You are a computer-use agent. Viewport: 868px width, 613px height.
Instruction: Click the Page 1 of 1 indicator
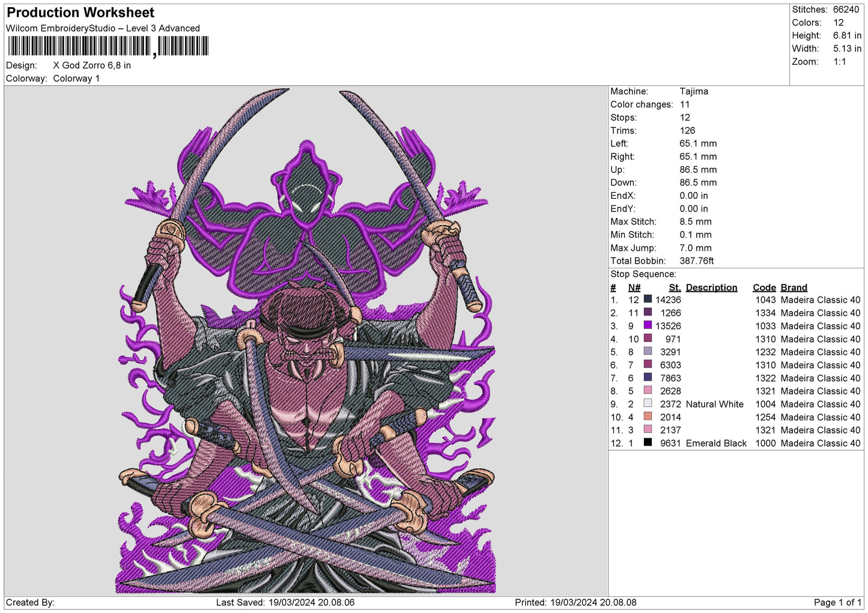click(837, 602)
